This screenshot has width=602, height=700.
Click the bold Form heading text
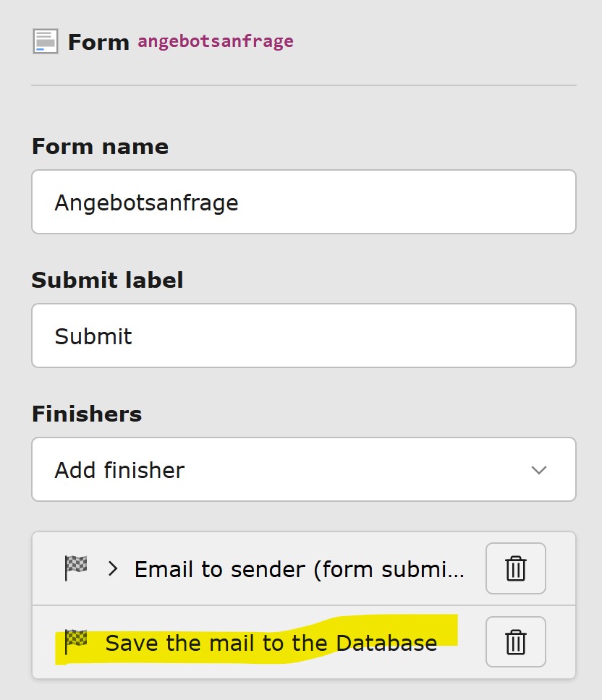(x=98, y=42)
